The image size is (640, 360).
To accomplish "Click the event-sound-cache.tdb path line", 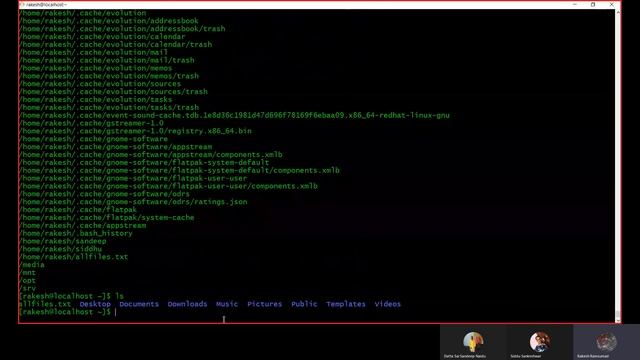I will (234, 115).
